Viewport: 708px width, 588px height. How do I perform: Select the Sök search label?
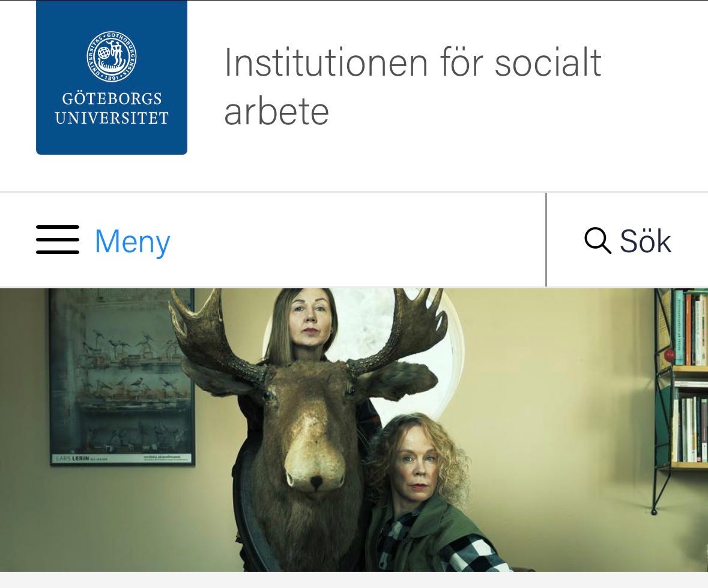[646, 241]
